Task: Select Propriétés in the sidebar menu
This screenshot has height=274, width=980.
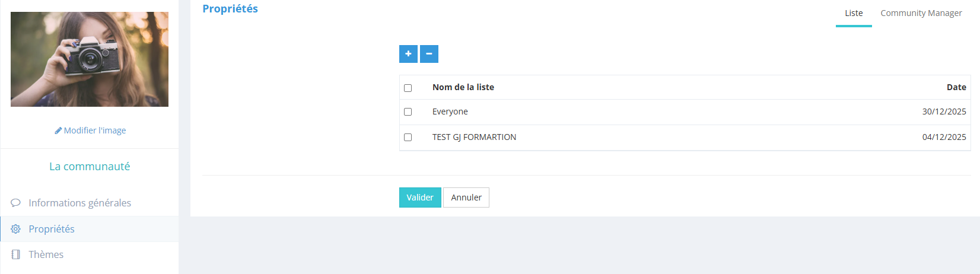Action: (52, 229)
